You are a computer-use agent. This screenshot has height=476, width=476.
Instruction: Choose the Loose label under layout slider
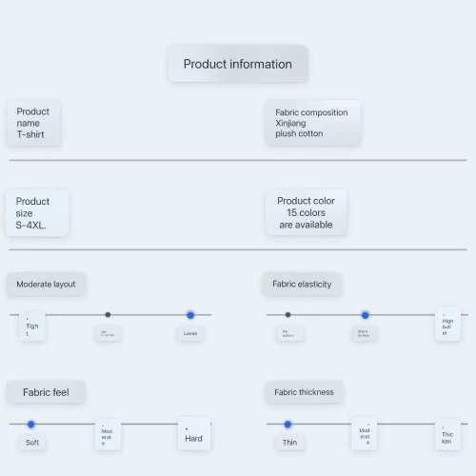190,333
